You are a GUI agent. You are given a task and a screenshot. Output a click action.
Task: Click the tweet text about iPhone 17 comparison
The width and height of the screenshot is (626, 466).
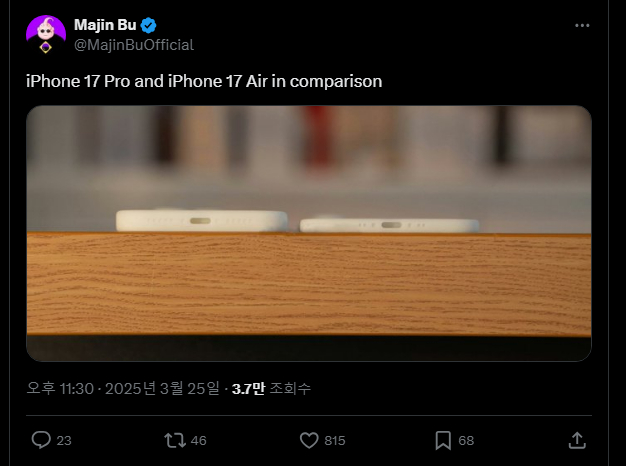pos(204,81)
